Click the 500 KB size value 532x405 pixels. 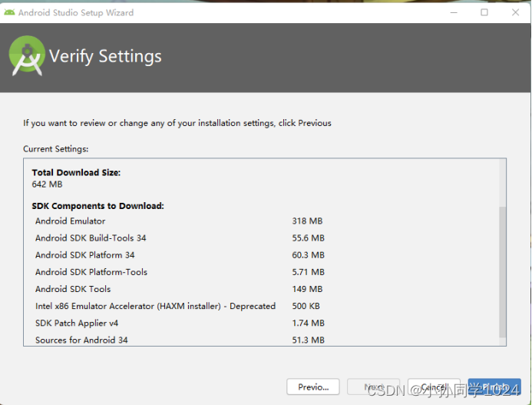click(x=306, y=306)
